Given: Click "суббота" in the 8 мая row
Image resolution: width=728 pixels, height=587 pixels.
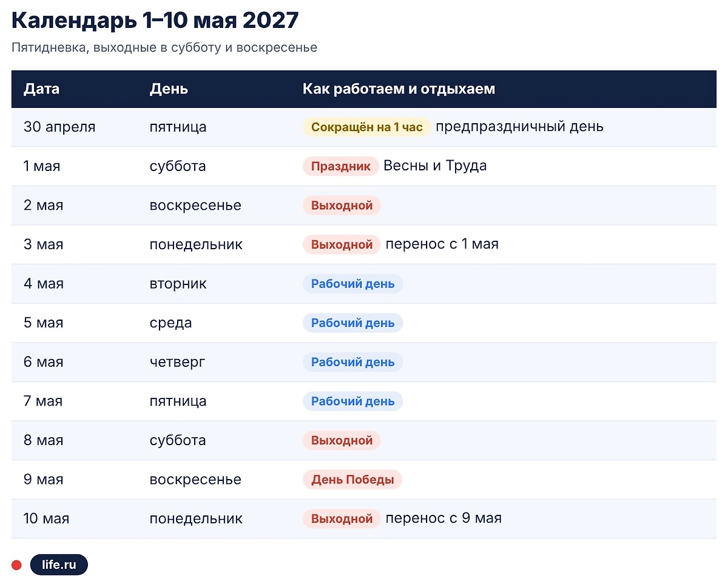Looking at the screenshot, I should click(x=178, y=440).
